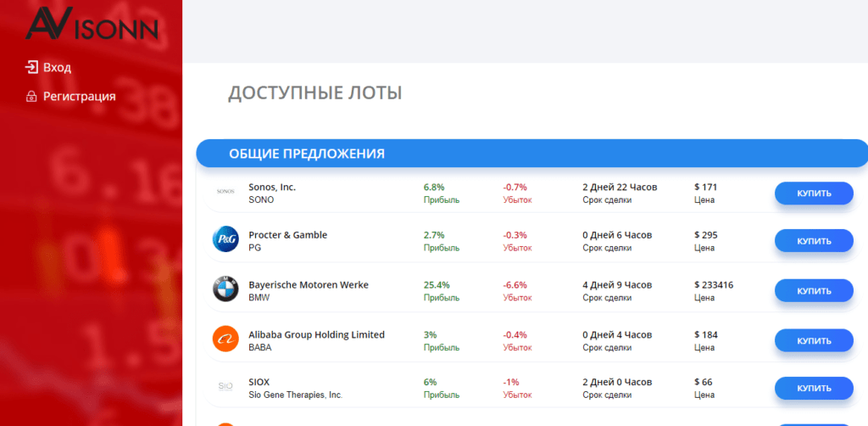Screen dimensions: 868x426
Task: Click the -0.7% loss value
Action: pos(515,188)
